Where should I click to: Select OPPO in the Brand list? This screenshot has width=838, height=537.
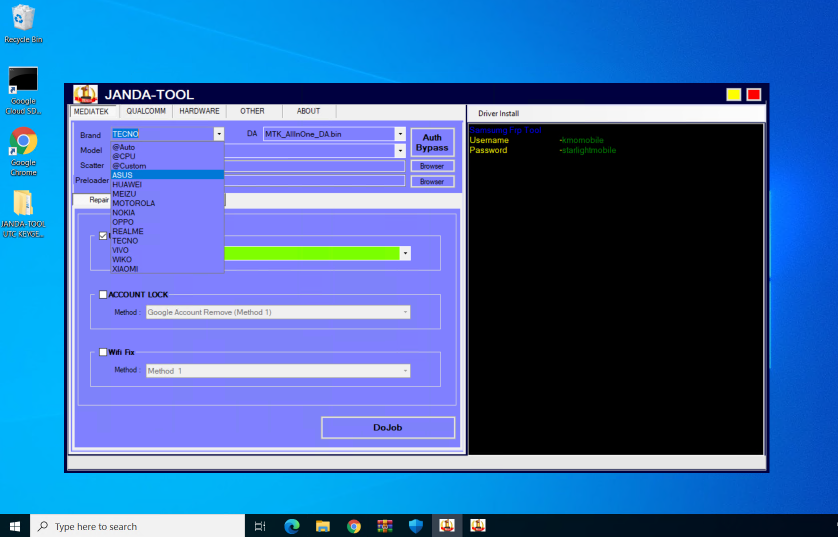click(167, 222)
